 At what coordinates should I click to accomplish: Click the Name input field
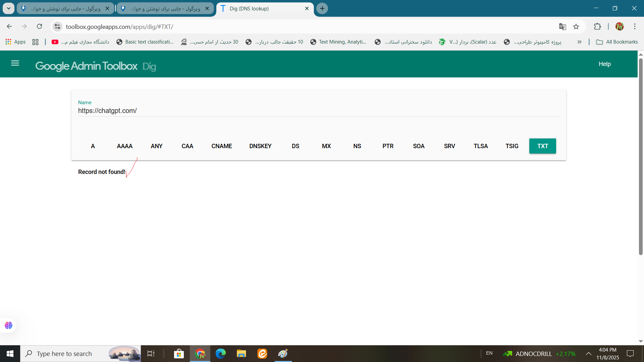pyautogui.click(x=318, y=111)
